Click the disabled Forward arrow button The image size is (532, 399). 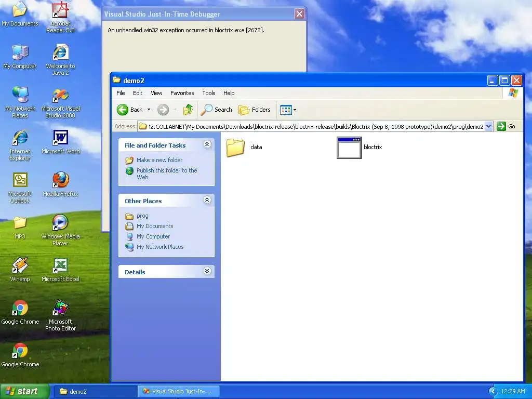click(x=163, y=110)
